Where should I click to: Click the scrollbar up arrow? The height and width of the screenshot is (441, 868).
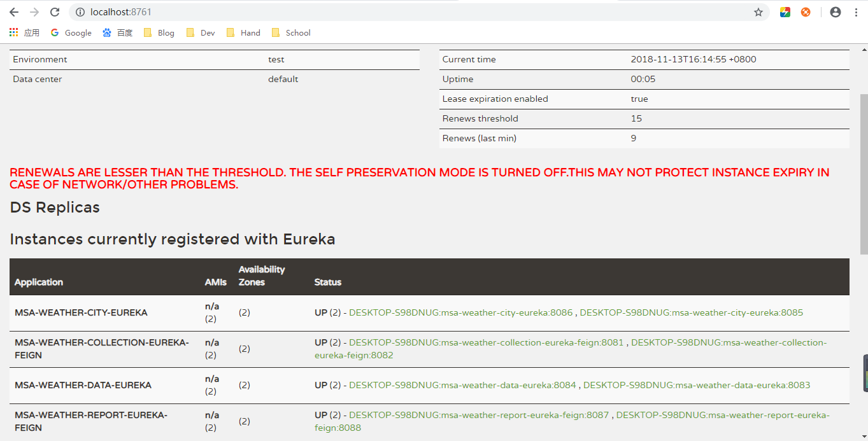pos(864,48)
